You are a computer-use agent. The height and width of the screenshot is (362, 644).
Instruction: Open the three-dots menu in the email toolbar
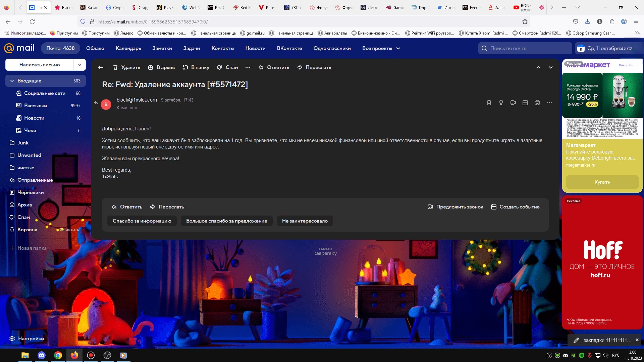pyautogui.click(x=248, y=67)
